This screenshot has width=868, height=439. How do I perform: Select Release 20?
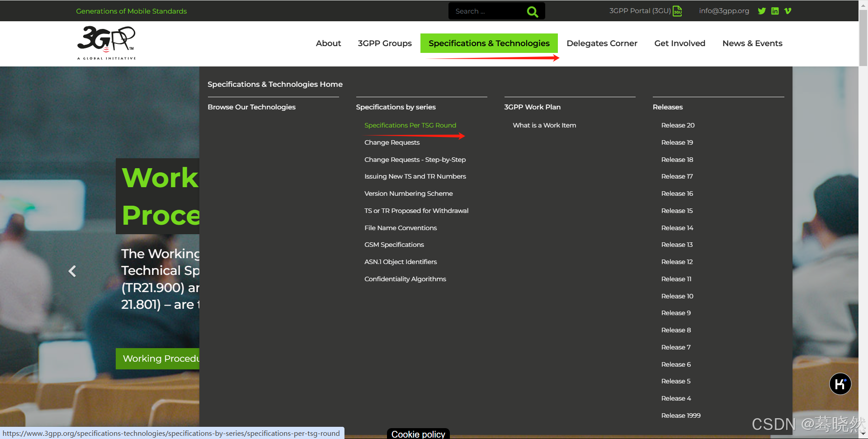click(678, 125)
